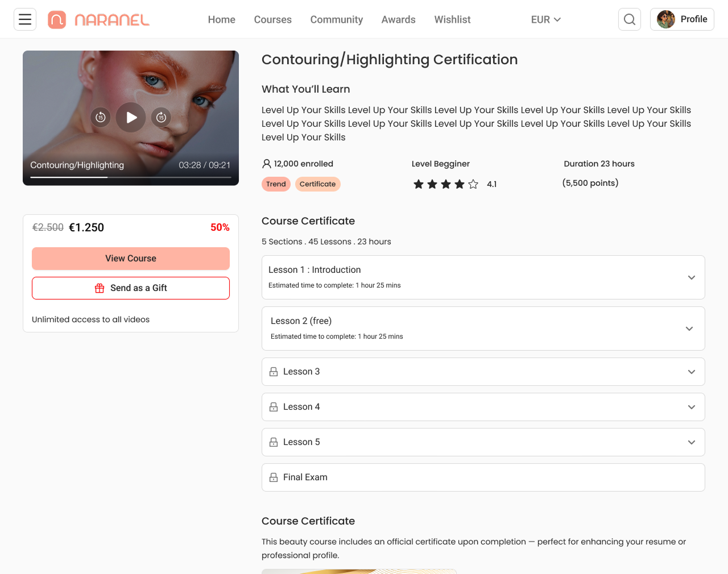The image size is (728, 574).
Task: Click the lock icon on Final Exam
Action: [274, 477]
